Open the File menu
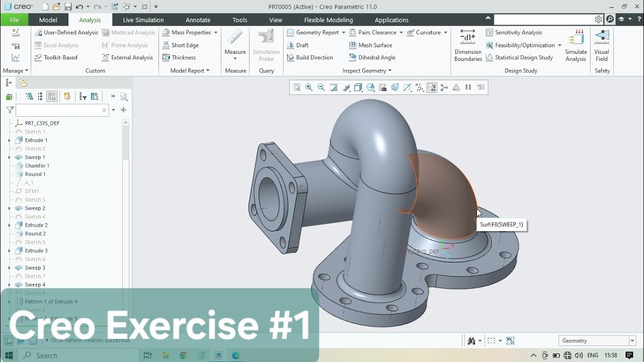644x362 pixels. click(14, 20)
